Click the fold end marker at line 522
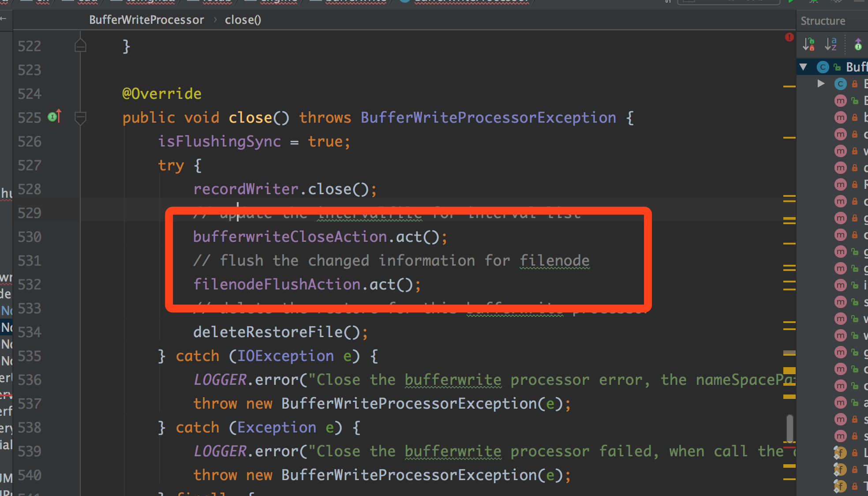Image resolution: width=868 pixels, height=496 pixels. click(80, 46)
